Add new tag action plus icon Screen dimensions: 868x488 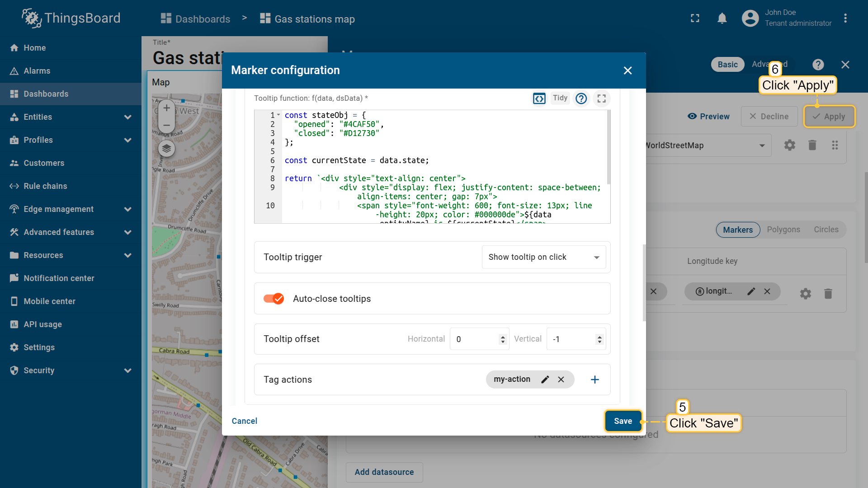click(595, 380)
